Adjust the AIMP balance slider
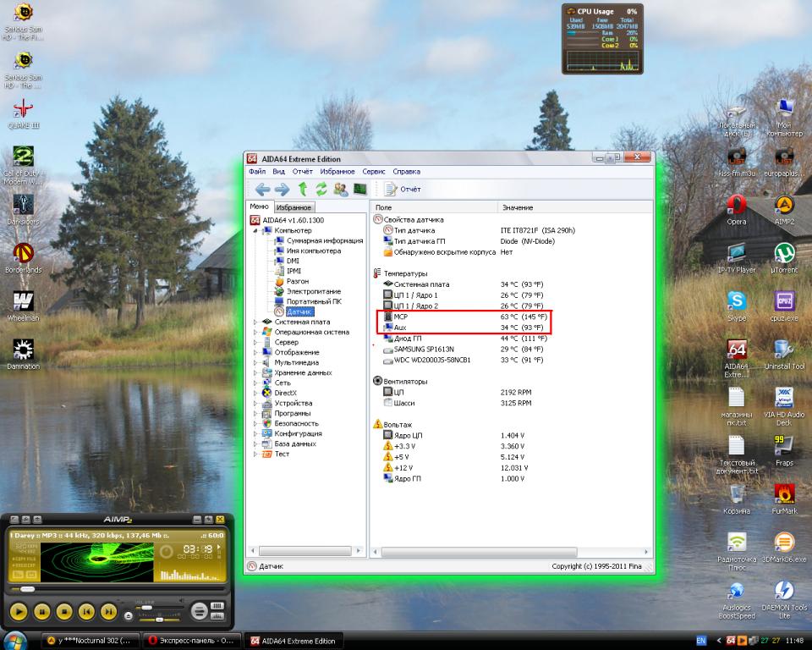The width and height of the screenshot is (812, 650). [x=160, y=620]
